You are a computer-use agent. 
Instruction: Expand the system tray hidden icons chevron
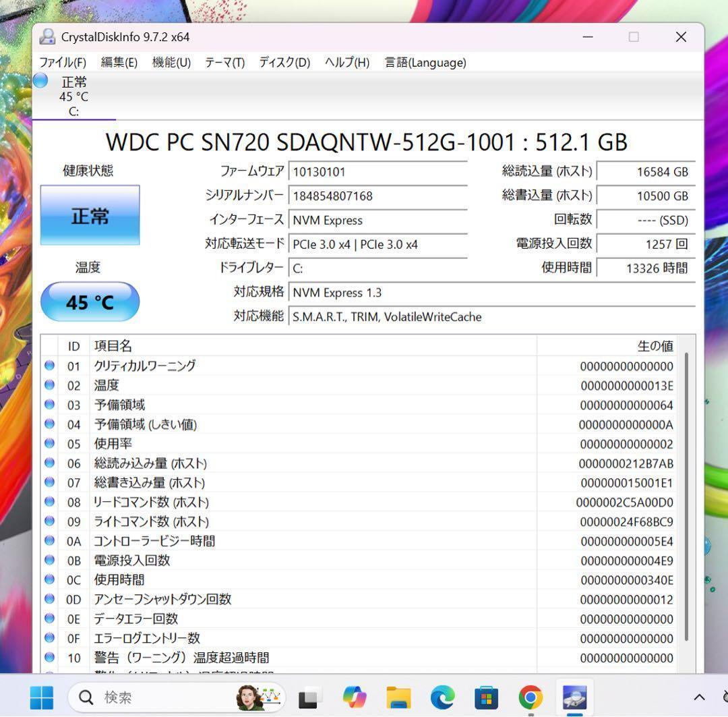coord(699,697)
